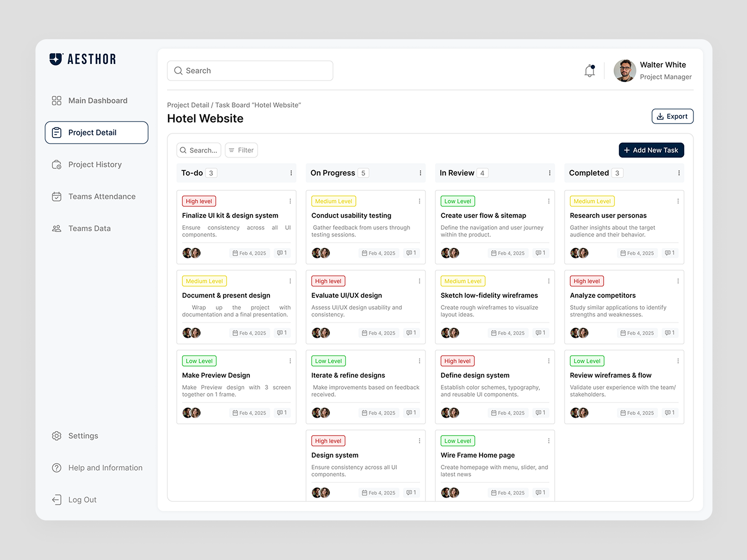Export the Hotel Website board

[672, 116]
